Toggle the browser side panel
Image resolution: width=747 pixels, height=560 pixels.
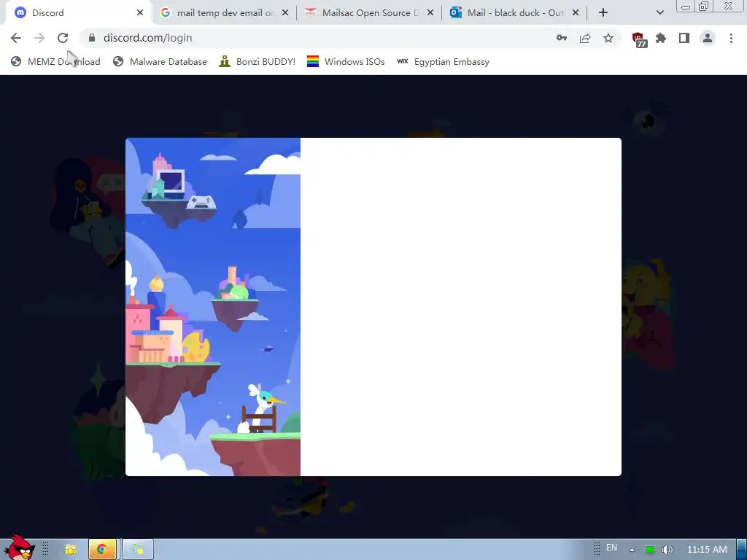coord(684,38)
